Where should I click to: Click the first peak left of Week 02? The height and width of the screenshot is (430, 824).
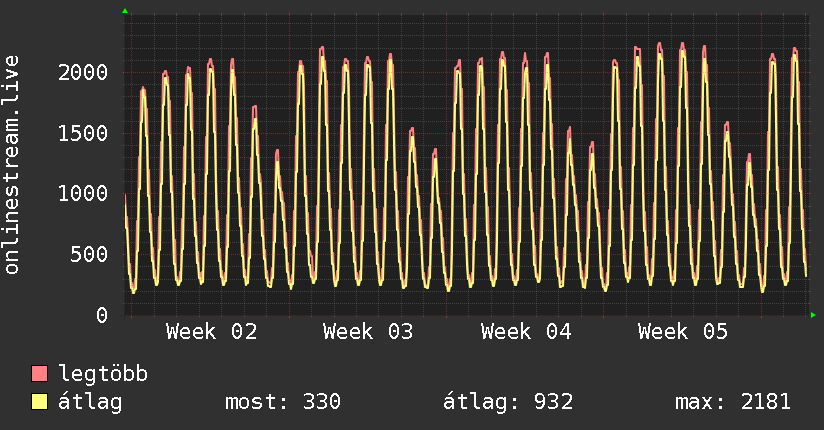point(143,89)
